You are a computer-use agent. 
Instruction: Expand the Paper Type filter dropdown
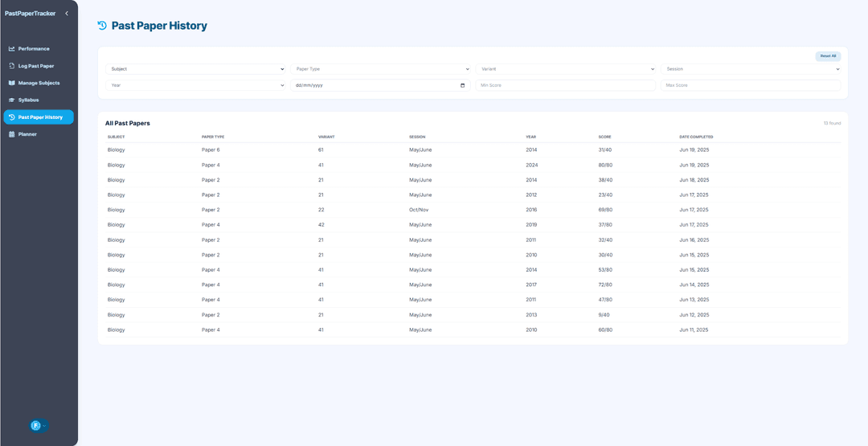pyautogui.click(x=381, y=69)
